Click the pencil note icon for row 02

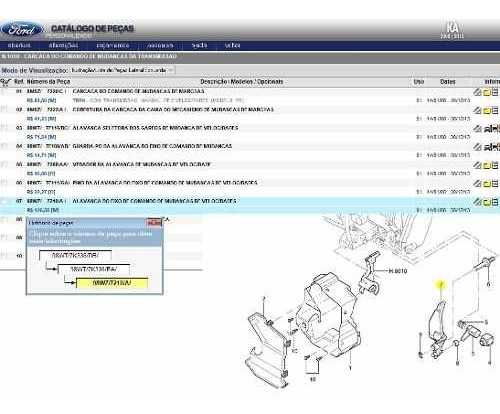point(477,110)
